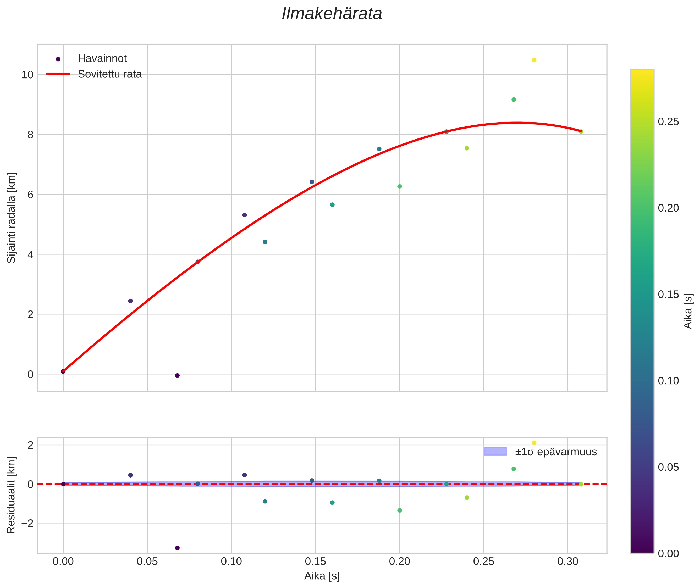Click the outlier point near zero at 0.07 s
The image size is (700, 588).
coord(177,375)
